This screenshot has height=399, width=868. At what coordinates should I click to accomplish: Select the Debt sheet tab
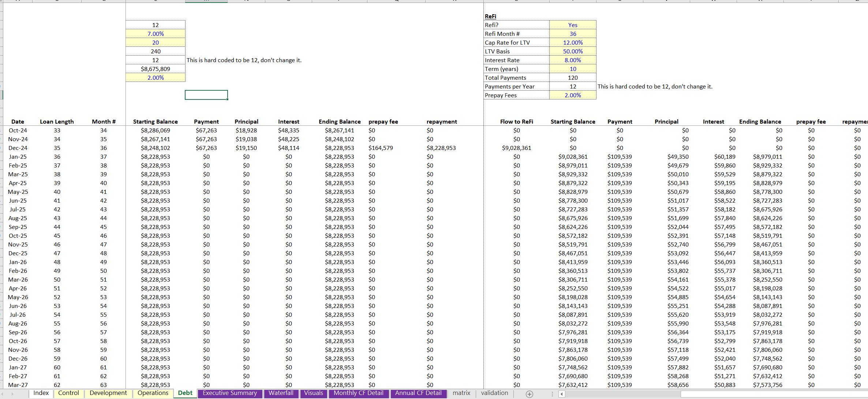point(185,393)
